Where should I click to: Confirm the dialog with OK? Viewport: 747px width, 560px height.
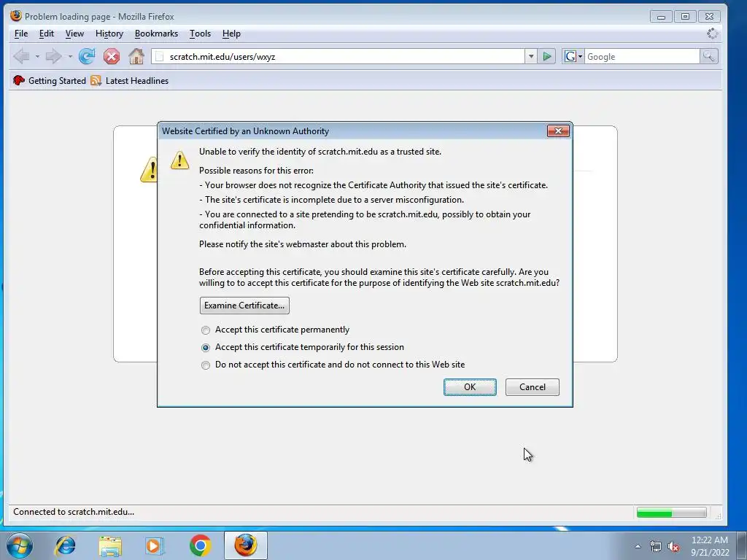(470, 386)
